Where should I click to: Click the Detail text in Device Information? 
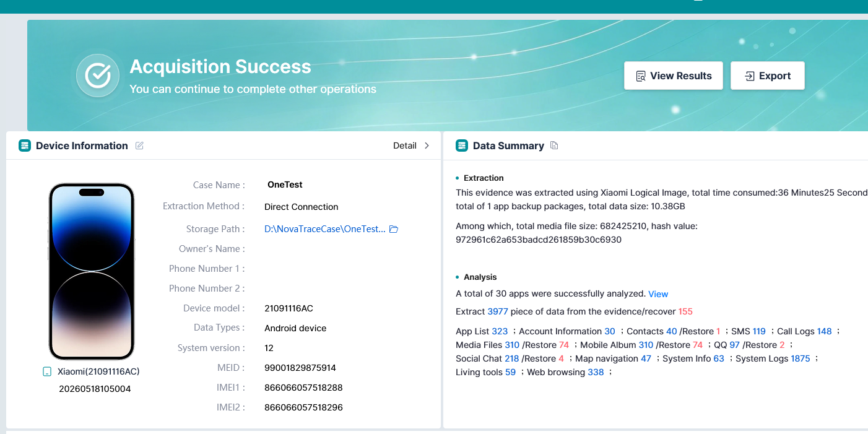(405, 145)
